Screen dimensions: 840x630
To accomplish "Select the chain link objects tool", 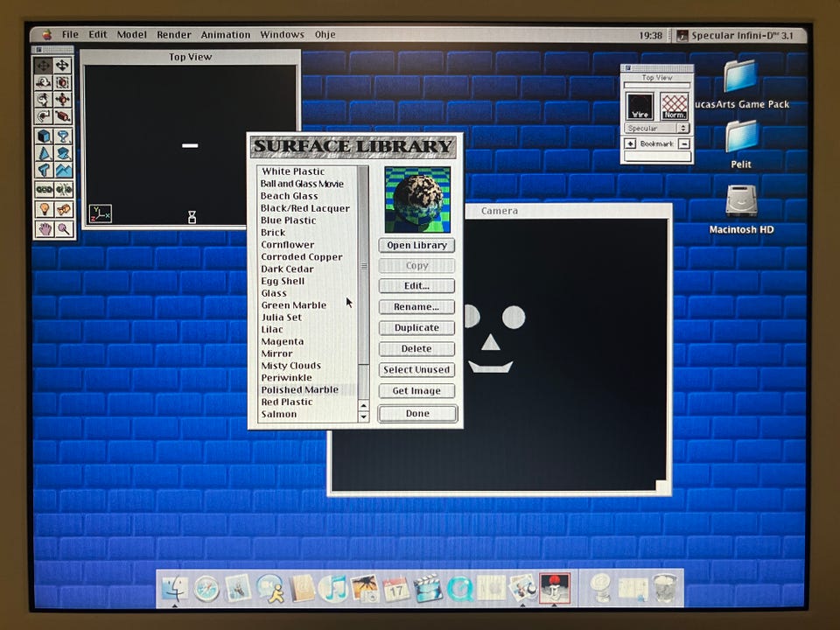I will tap(44, 189).
